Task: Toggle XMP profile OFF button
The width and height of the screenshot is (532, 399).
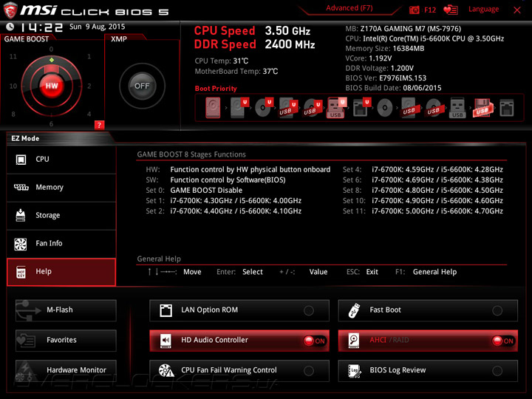Action: point(142,86)
